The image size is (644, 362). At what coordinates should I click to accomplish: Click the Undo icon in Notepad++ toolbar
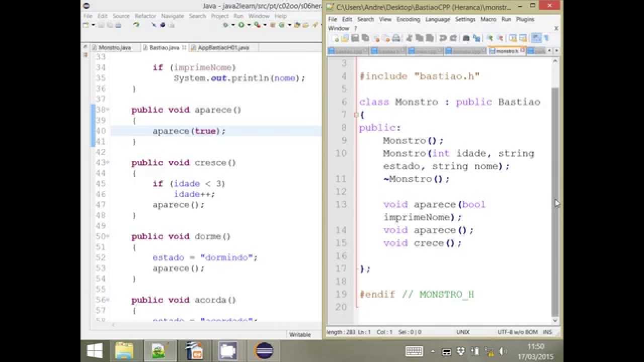click(x=442, y=38)
